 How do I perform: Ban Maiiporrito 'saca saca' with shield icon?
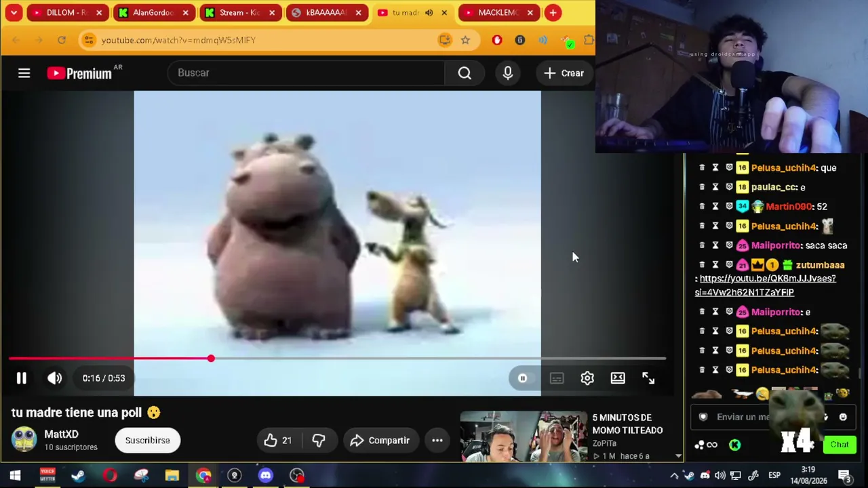(x=729, y=245)
